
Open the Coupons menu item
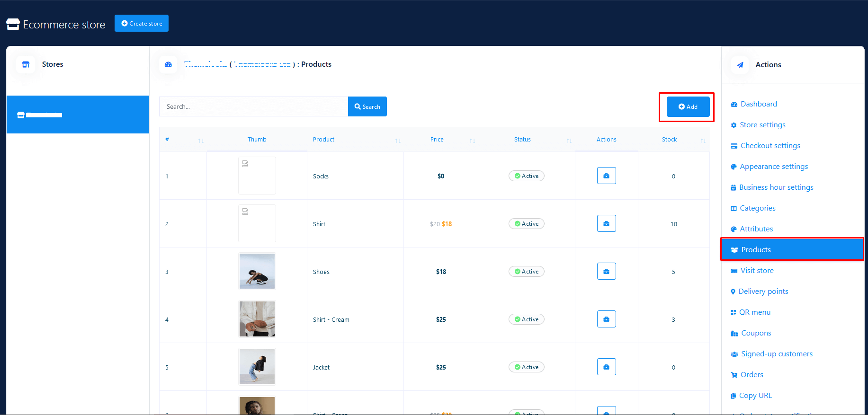[756, 333]
